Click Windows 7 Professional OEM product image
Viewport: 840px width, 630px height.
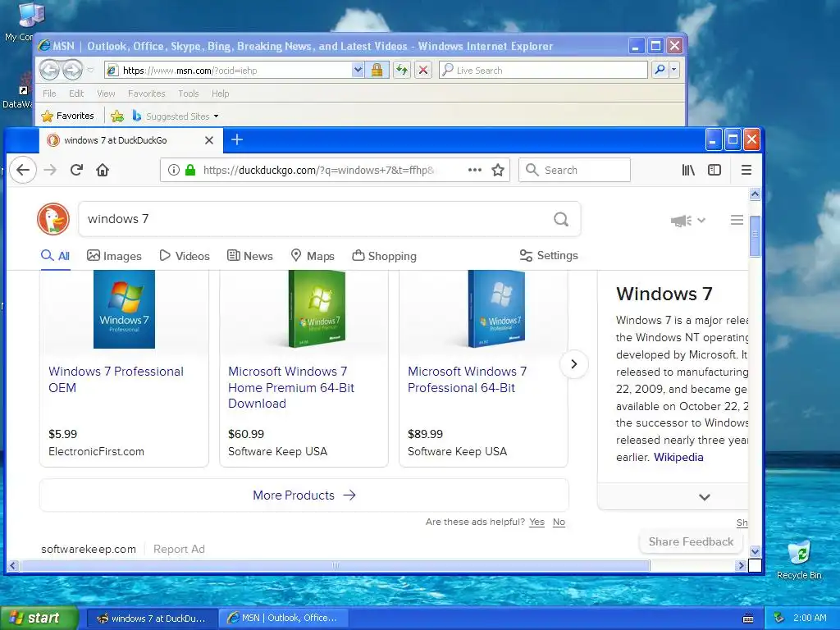click(x=125, y=309)
